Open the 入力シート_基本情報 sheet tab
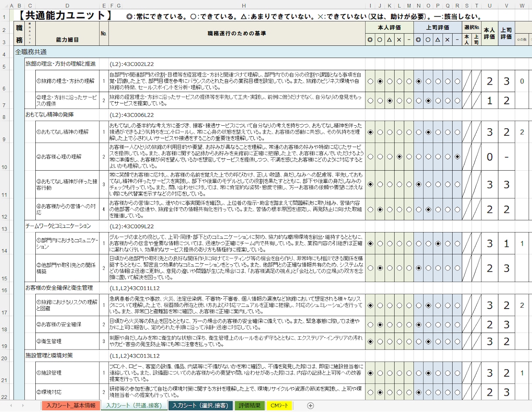The image size is (532, 412). pyautogui.click(x=71, y=406)
